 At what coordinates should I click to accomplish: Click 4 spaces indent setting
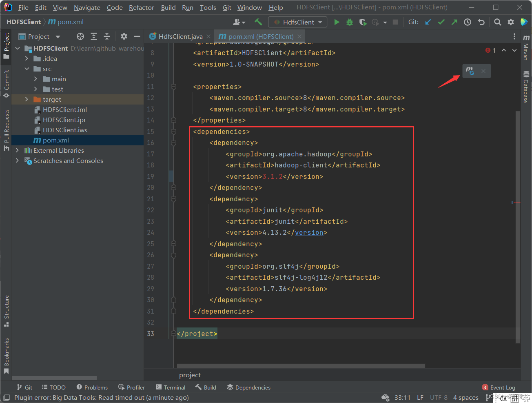coord(465,398)
